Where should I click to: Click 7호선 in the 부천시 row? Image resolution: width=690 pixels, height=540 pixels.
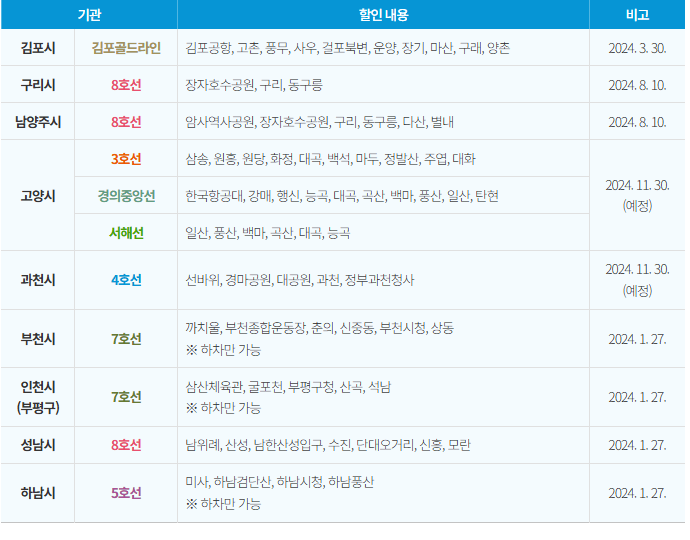click(x=126, y=338)
